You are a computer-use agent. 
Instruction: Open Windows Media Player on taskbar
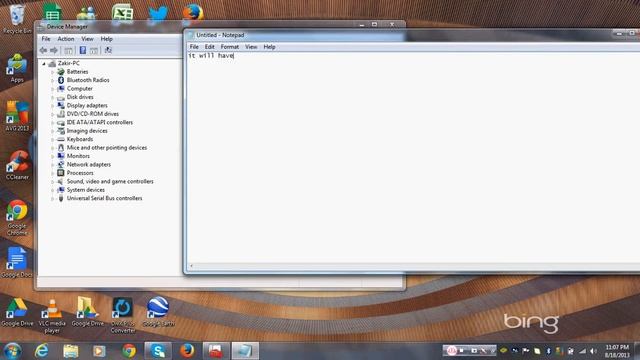click(99, 351)
